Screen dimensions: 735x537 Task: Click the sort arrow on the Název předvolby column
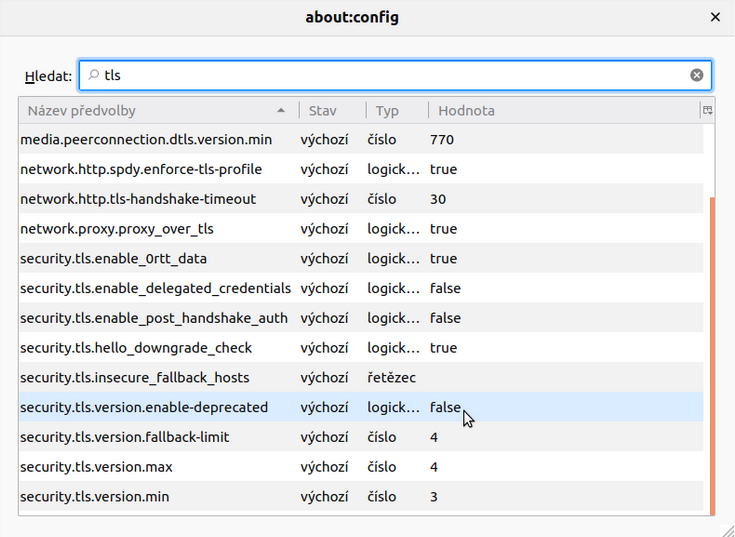pos(281,110)
